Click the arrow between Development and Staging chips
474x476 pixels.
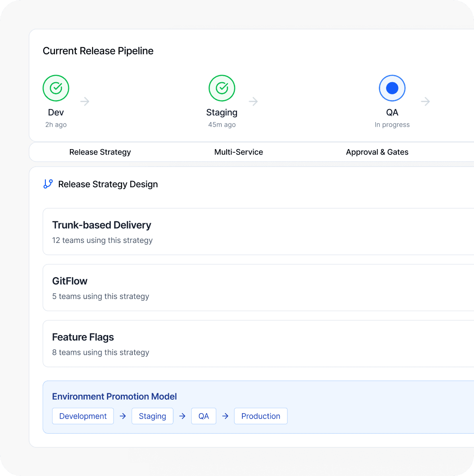pyautogui.click(x=123, y=416)
